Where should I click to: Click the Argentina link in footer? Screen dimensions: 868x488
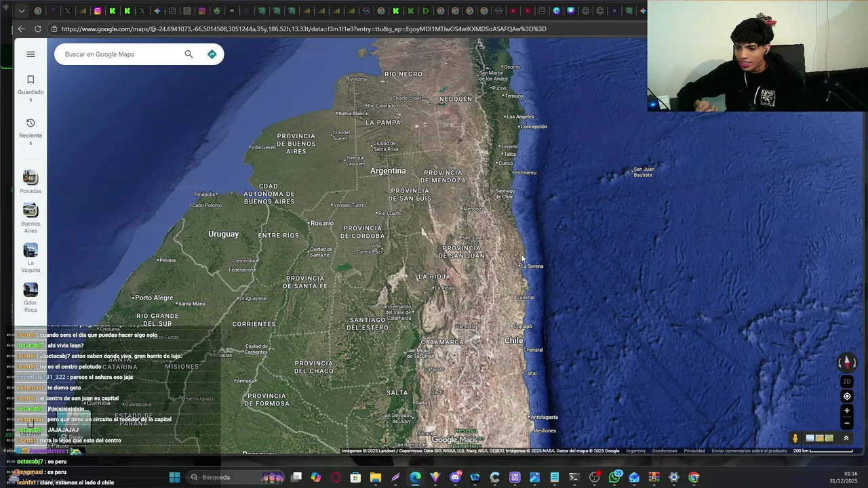[635, 451]
